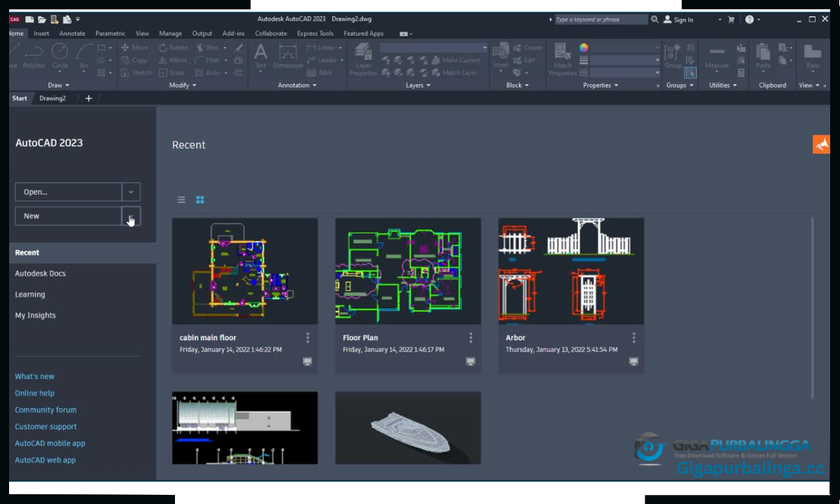Click the Trim tool
This screenshot has width=840, height=504.
pyautogui.click(x=207, y=48)
